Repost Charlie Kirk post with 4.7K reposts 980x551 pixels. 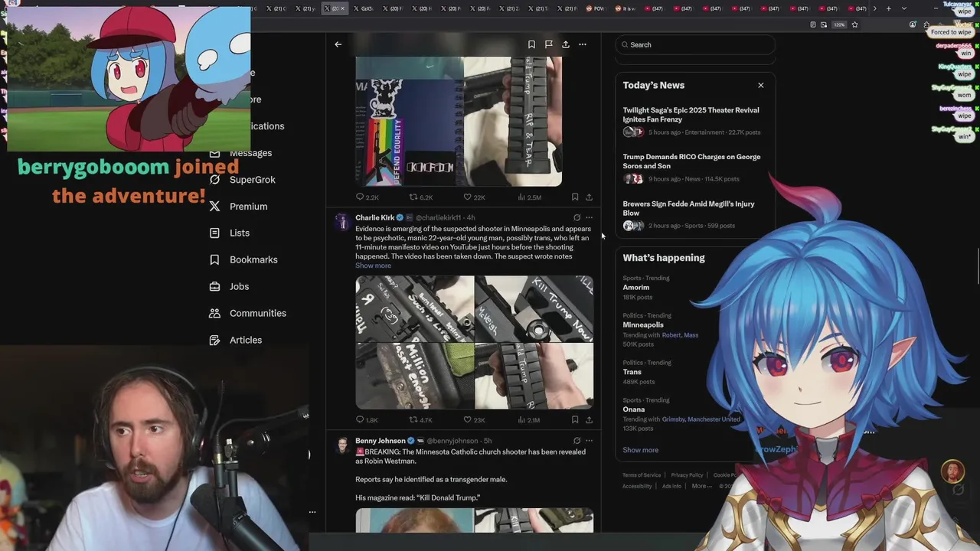coord(421,420)
